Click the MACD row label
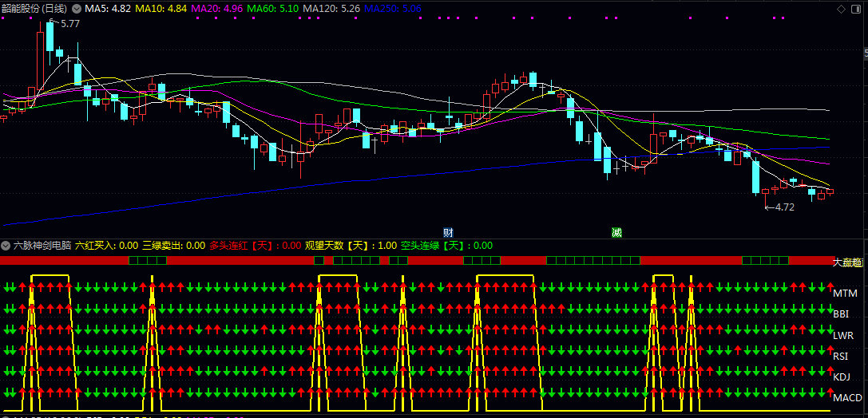868x418 pixels. click(847, 397)
